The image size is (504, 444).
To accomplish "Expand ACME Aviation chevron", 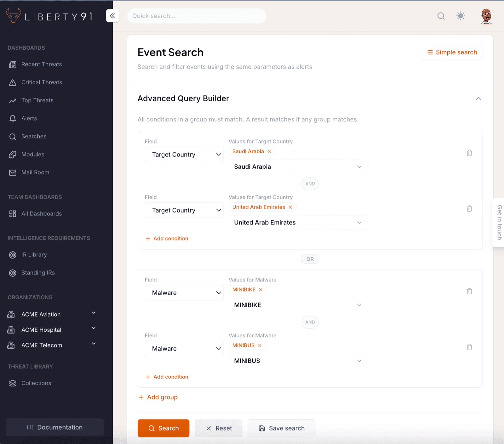I will click(x=94, y=313).
